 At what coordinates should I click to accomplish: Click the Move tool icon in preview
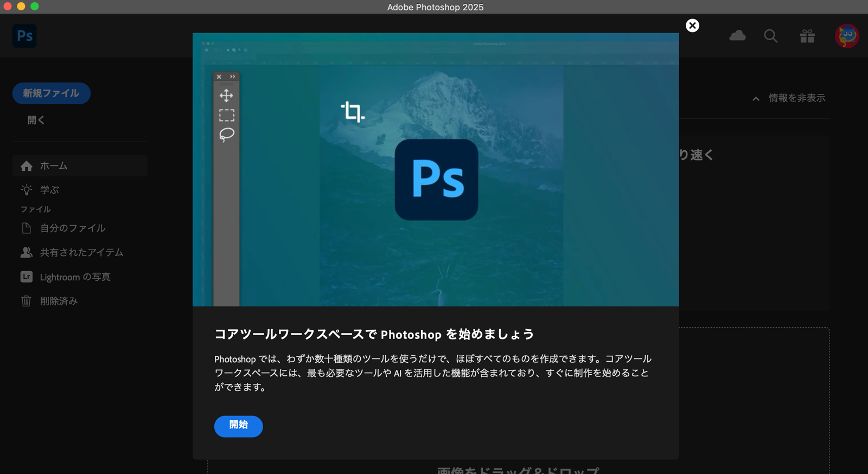point(226,96)
